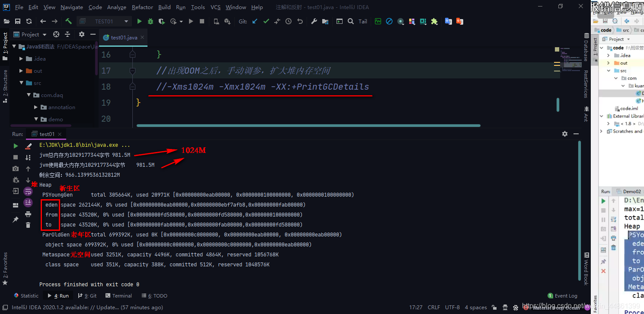Viewport: 644px width, 314px height.
Task: Click the Forward navigation arrow
Action: coord(54,21)
